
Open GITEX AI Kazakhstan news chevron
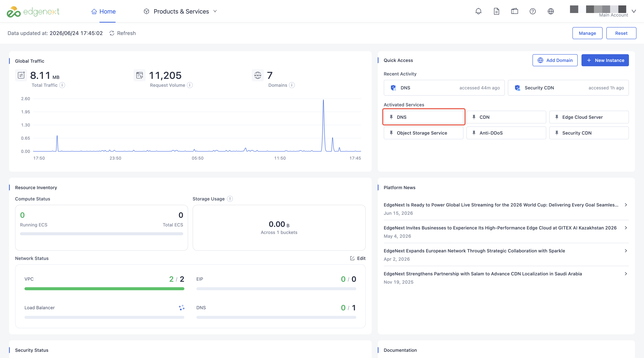626,228
